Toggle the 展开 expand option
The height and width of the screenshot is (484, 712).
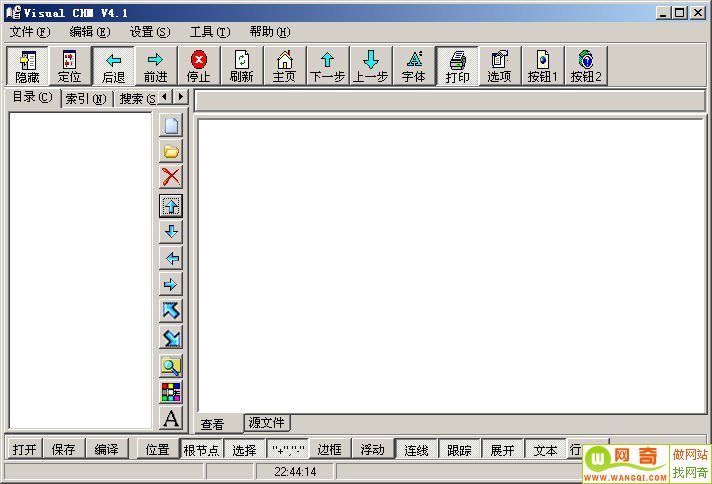[x=502, y=449]
